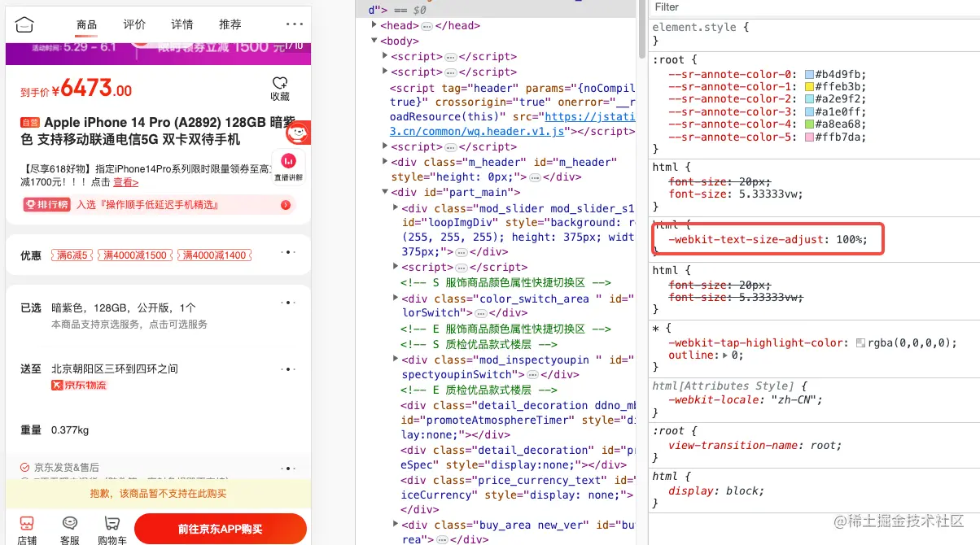Image resolution: width=980 pixels, height=545 pixels.
Task: Open color picker for --sr-annote-color-1 swatch
Action: point(809,87)
